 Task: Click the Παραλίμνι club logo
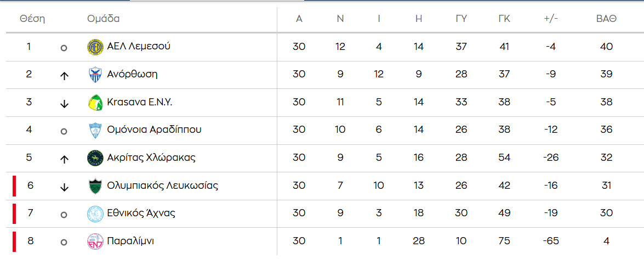tap(95, 241)
